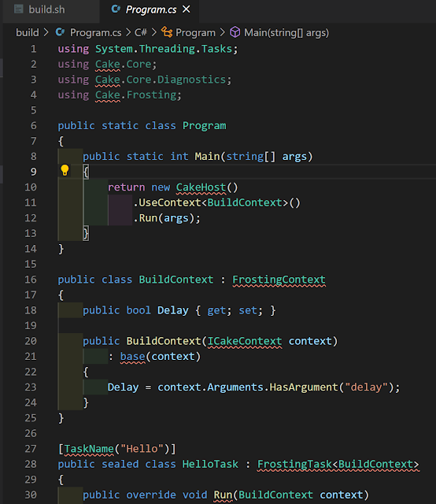Select the Program.cs editor tab
The width and height of the screenshot is (436, 504).
151,9
